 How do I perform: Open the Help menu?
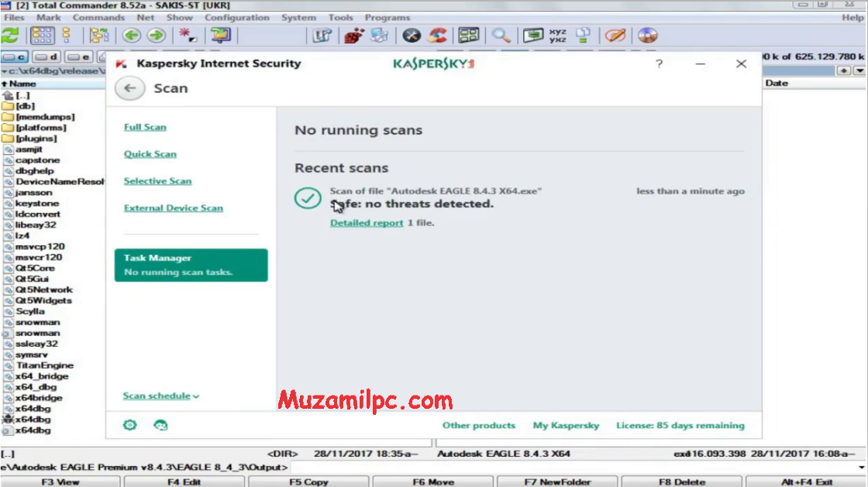click(x=852, y=18)
